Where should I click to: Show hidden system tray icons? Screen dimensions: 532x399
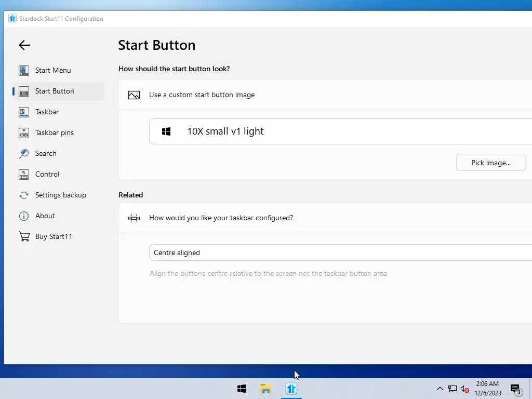coord(440,389)
